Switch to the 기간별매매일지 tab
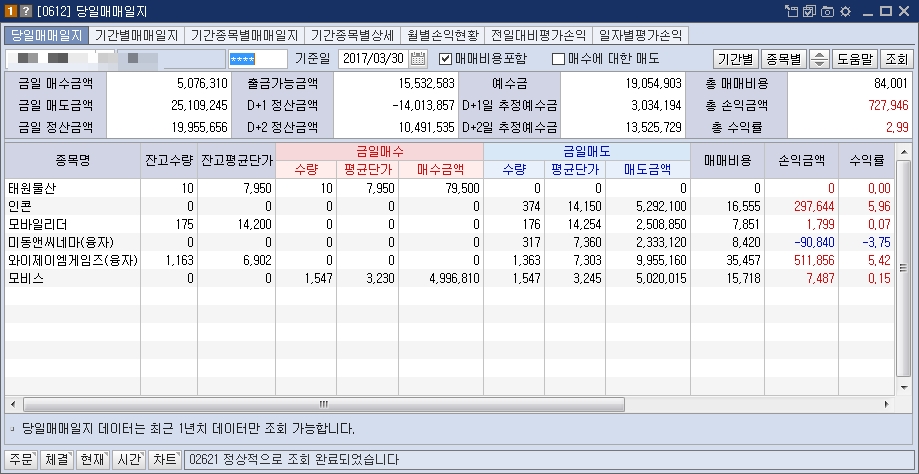The image size is (919, 474). click(136, 35)
